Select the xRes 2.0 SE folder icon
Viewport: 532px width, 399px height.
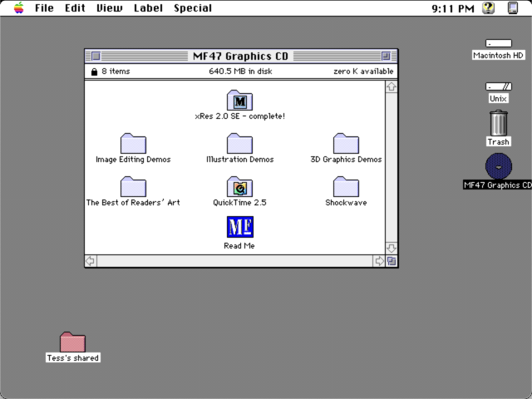(x=239, y=100)
